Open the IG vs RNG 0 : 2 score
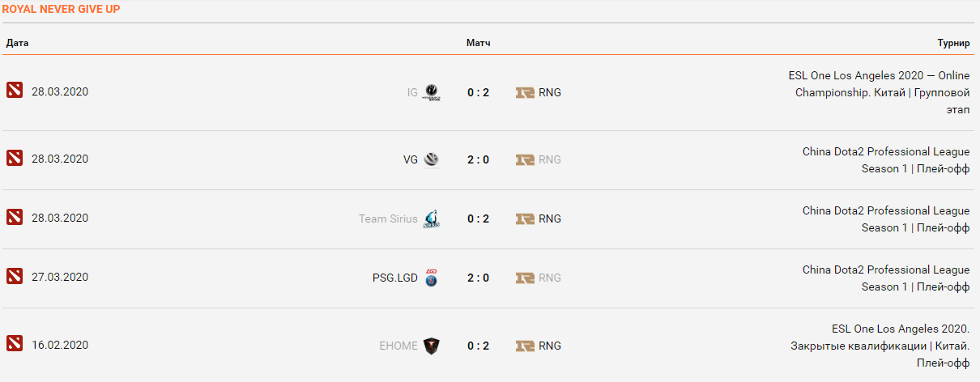980x382 pixels. point(478,92)
